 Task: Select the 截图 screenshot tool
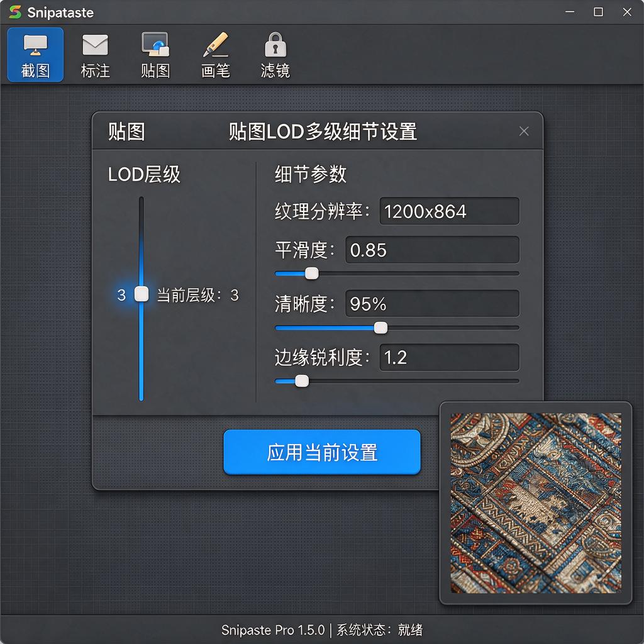coord(35,55)
